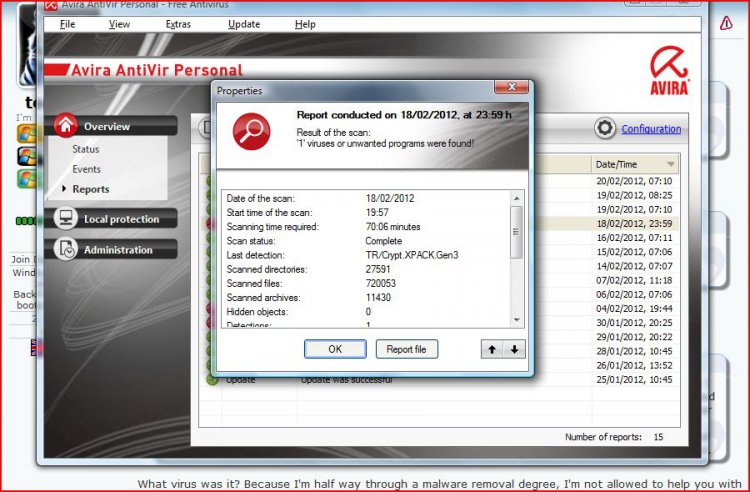This screenshot has height=492, width=750.
Task: Click the Local protection monitor icon
Action: pos(66,218)
